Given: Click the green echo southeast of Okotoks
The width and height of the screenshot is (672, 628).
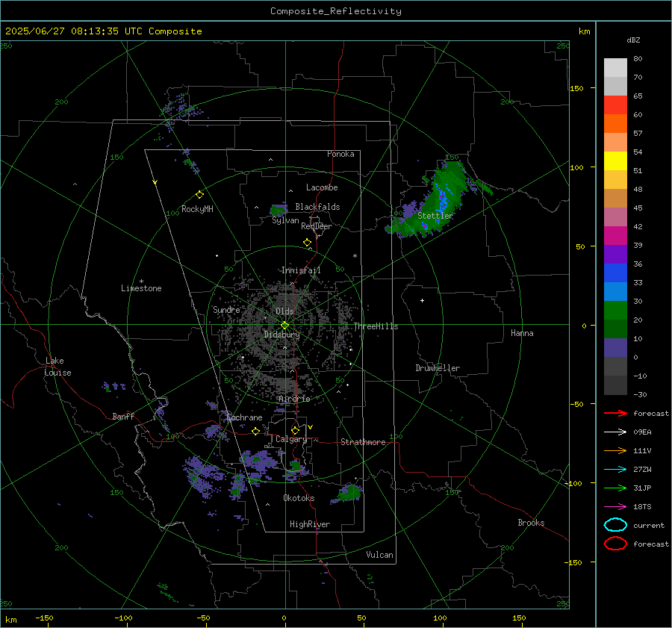Looking at the screenshot, I should (x=349, y=493).
